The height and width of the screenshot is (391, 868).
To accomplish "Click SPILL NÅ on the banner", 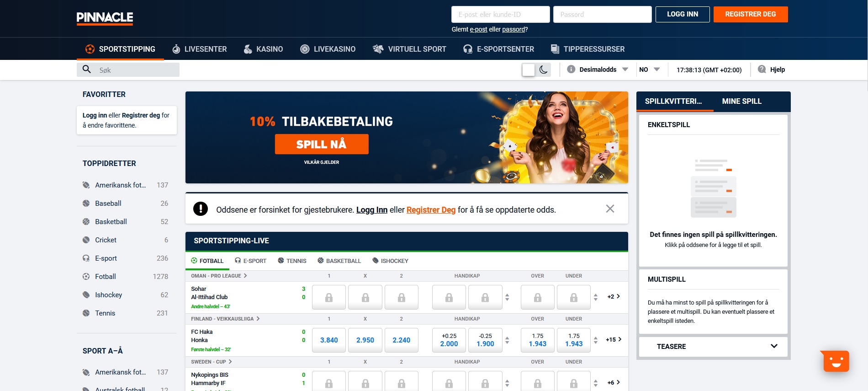I will (322, 144).
